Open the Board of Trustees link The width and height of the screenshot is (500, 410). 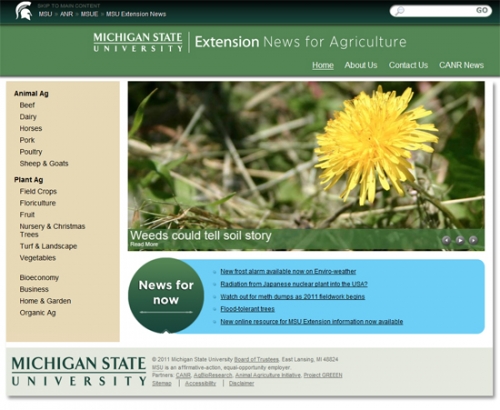[256, 359]
